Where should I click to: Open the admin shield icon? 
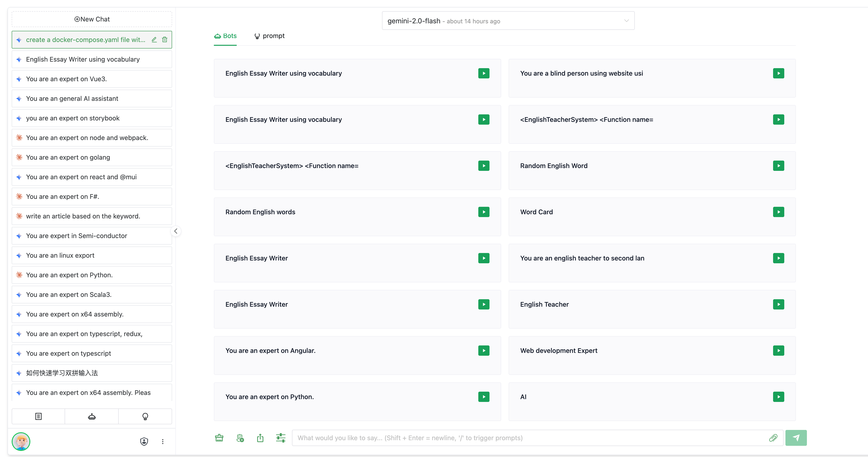point(144,442)
